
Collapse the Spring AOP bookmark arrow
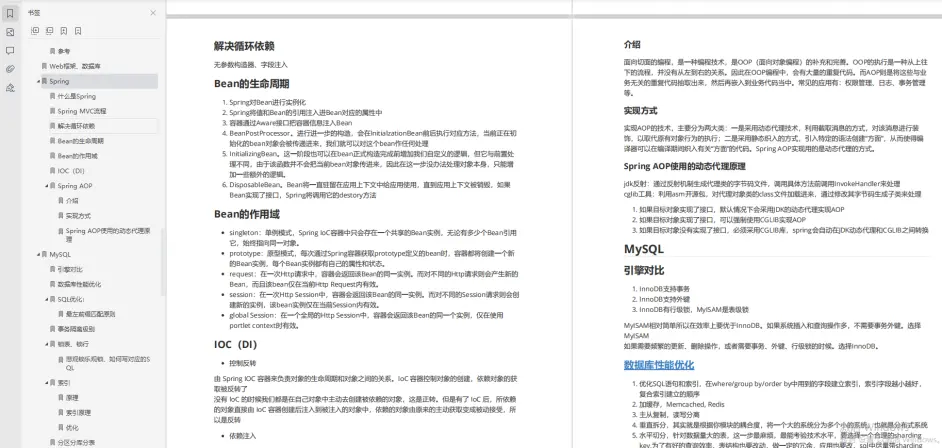46,186
